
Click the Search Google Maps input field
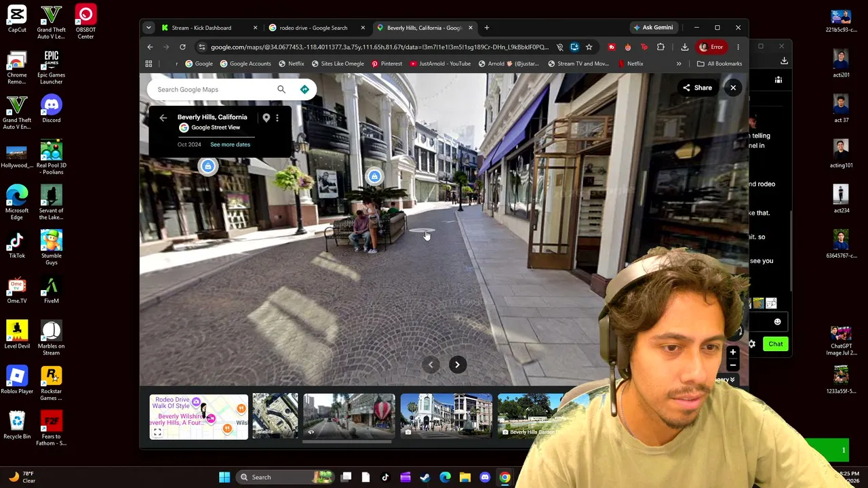coord(213,89)
